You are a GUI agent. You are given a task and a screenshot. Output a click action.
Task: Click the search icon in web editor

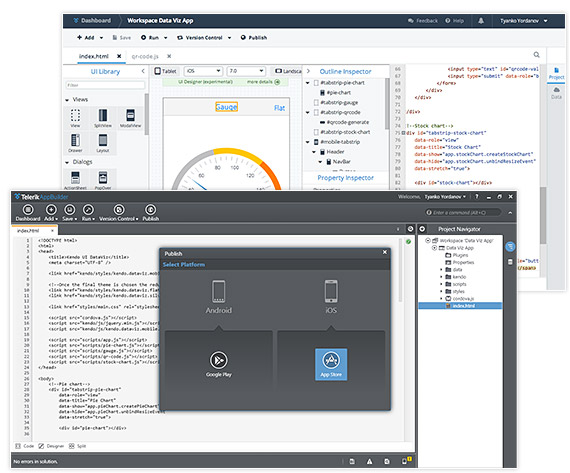pos(536,55)
